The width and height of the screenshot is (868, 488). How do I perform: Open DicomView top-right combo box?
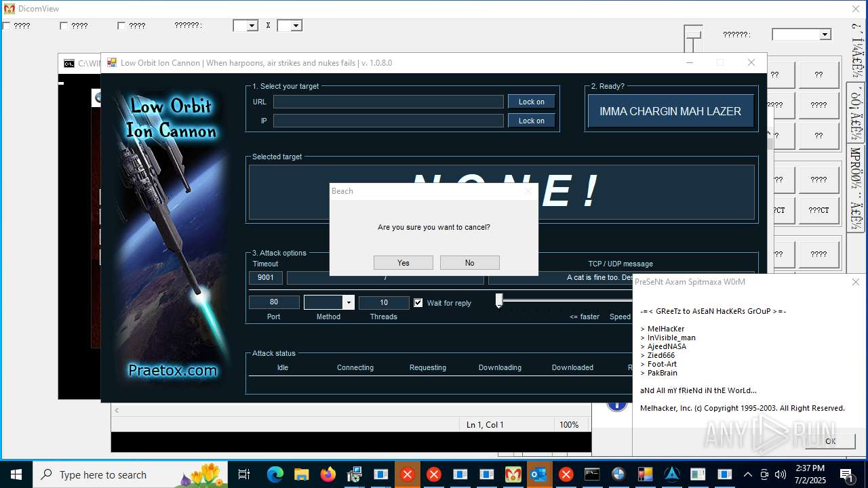(x=802, y=35)
